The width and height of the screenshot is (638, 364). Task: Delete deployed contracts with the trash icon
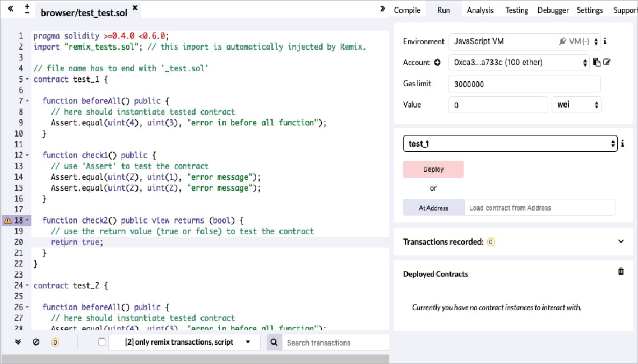point(621,272)
